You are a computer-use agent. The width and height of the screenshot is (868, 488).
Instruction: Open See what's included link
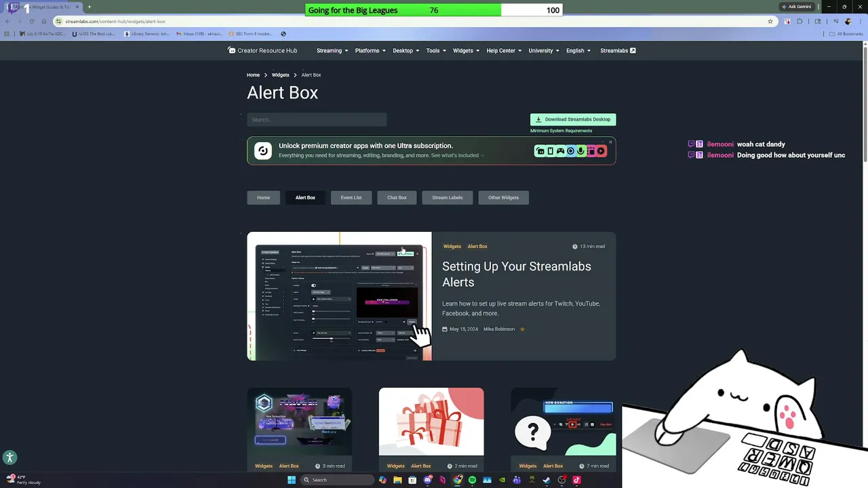pyautogui.click(x=457, y=155)
